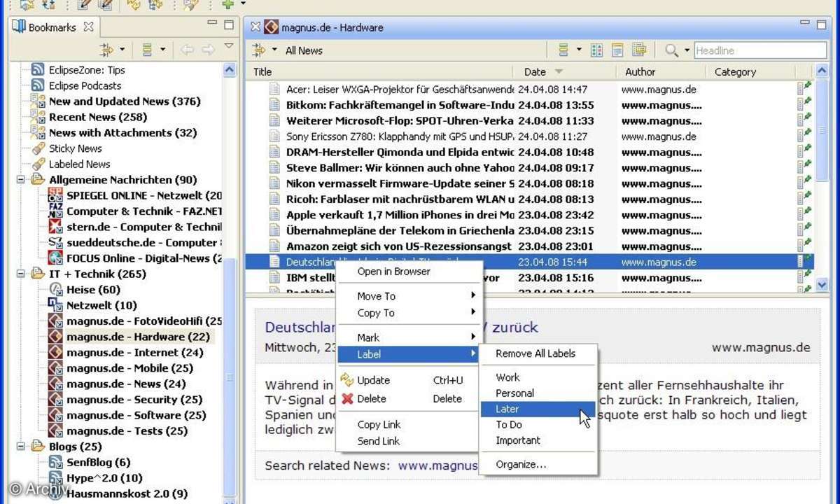Open Organize... in the Label submenu
This screenshot has height=504, width=840.
pos(538,464)
